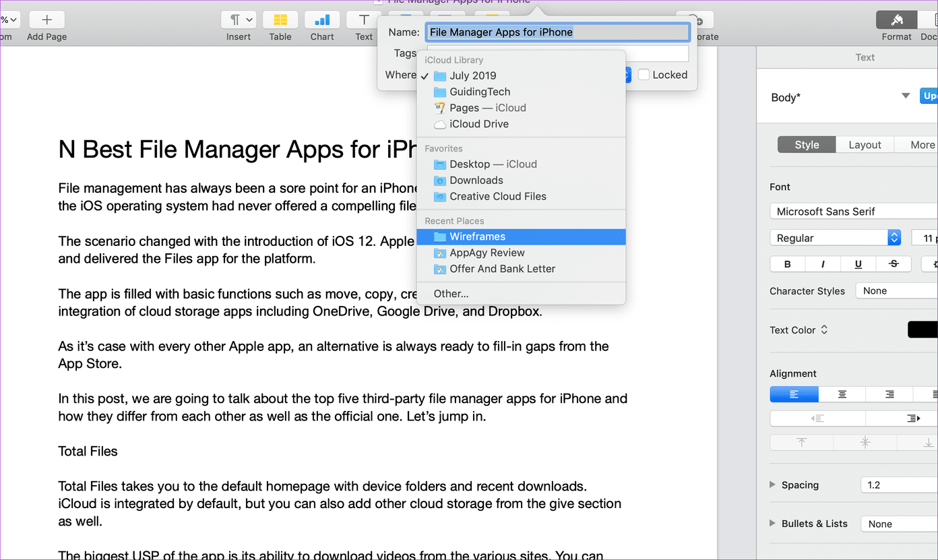Apply strikethrough formatting icon
Viewport: 938px width, 560px height.
coord(894,264)
